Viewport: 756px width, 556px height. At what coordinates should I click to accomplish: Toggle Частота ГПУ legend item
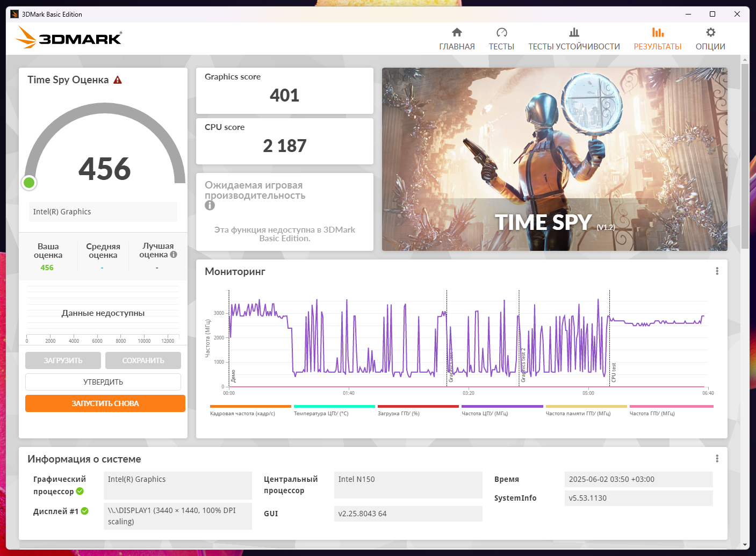pyautogui.click(x=671, y=411)
